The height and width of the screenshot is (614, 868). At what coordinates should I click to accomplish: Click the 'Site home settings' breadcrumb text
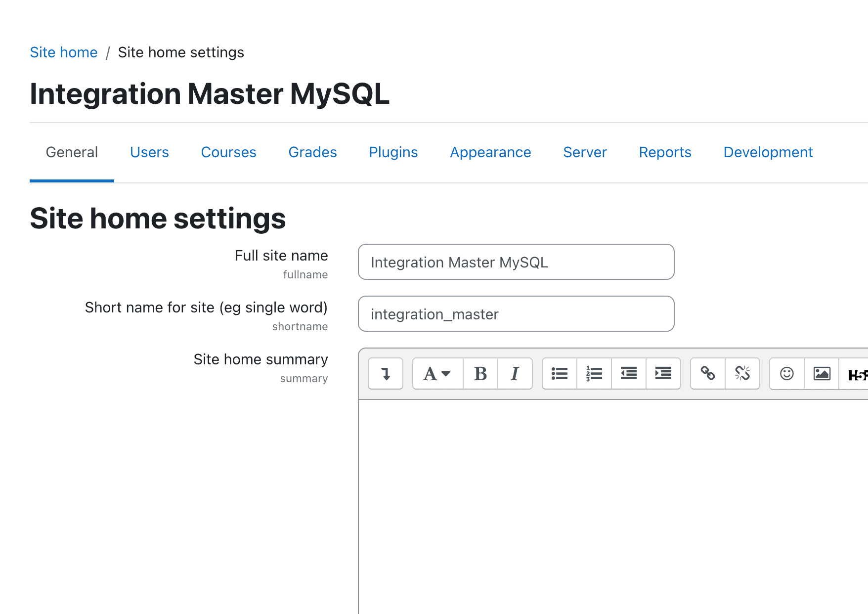[x=181, y=52]
